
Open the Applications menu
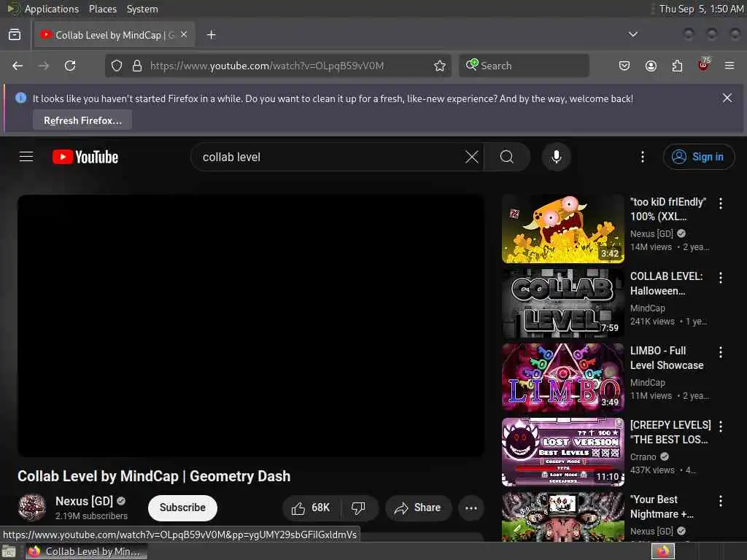click(52, 9)
